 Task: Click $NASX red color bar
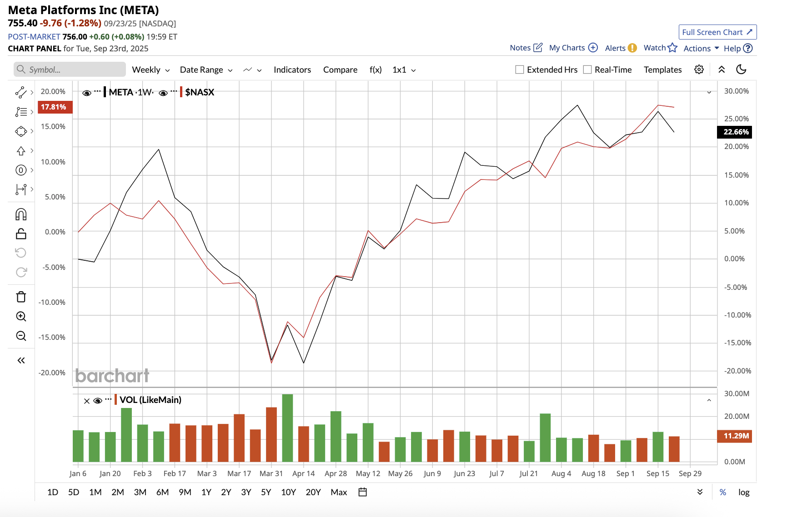pyautogui.click(x=181, y=92)
